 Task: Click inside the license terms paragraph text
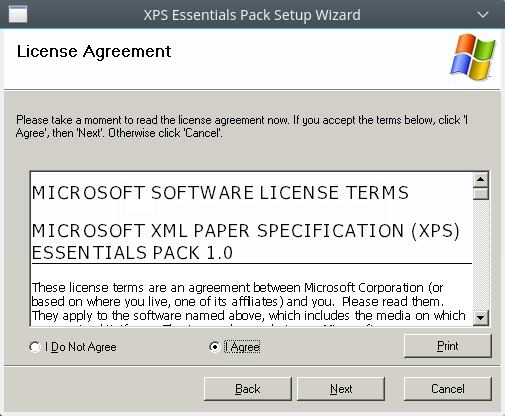248,302
